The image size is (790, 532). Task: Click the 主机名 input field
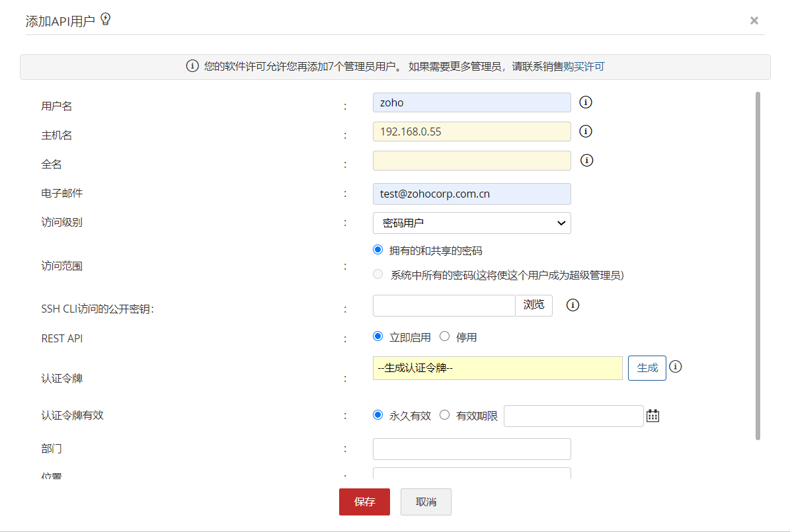(471, 132)
